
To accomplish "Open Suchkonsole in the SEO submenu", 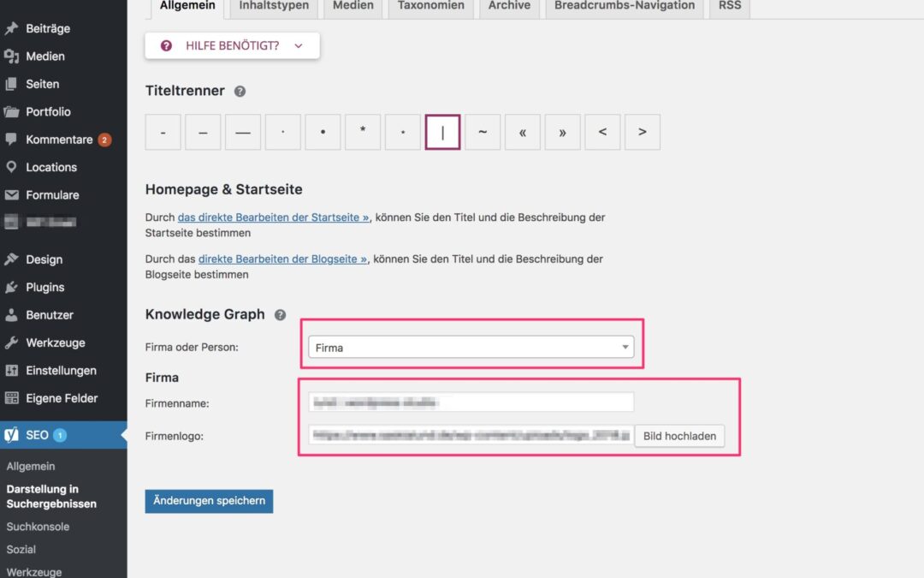I will [x=38, y=527].
